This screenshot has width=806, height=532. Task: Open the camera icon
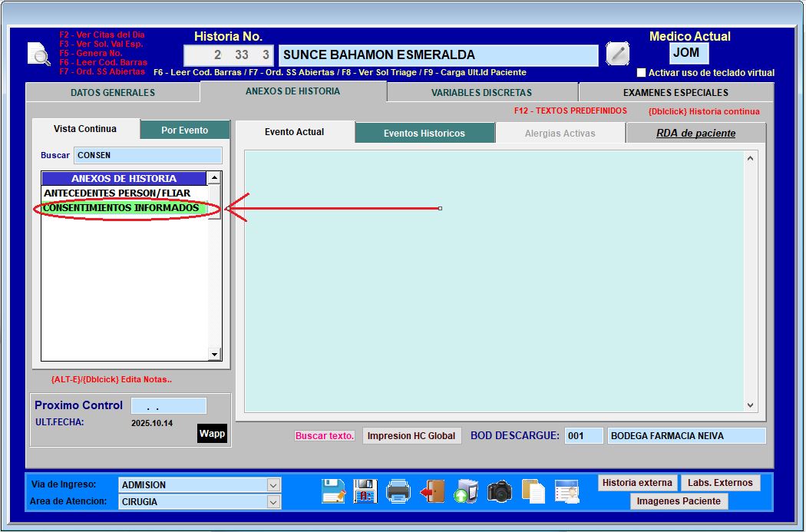click(500, 491)
